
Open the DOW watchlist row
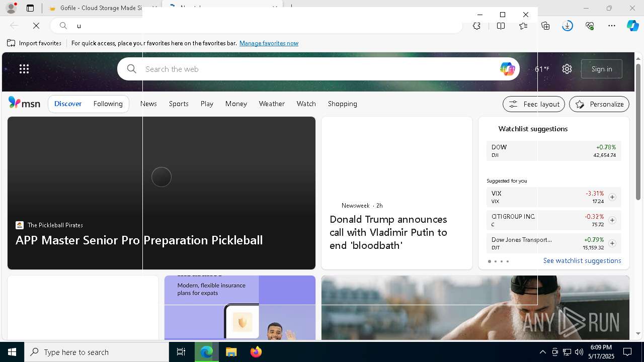coord(554,151)
